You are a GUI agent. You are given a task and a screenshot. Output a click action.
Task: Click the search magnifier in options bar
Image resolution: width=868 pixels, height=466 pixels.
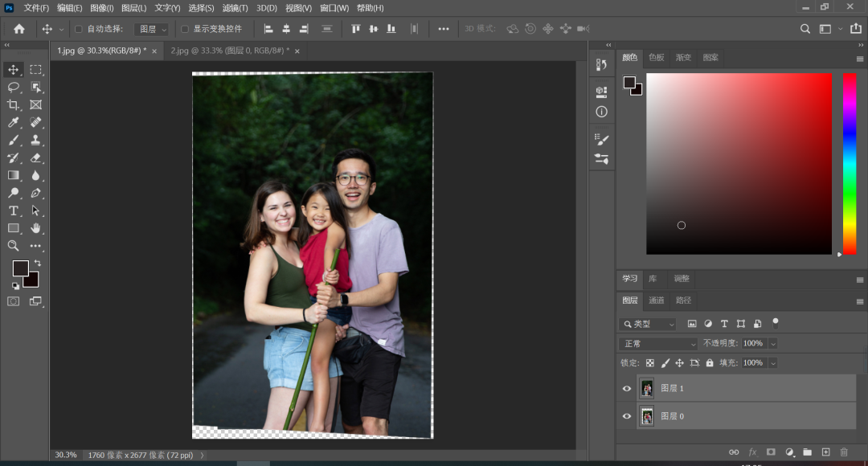805,29
